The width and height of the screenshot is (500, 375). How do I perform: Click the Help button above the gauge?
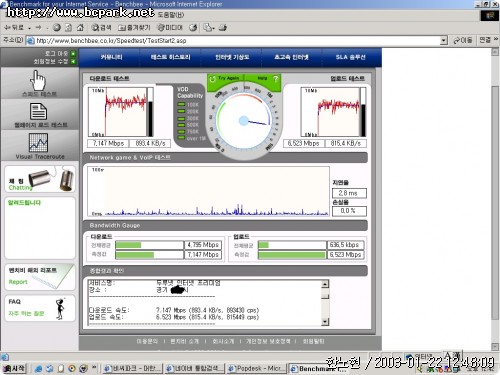[x=265, y=78]
